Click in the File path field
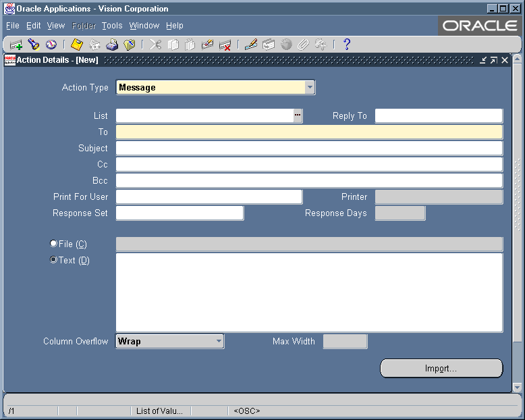Screen dimensions: 525x420 [309, 244]
